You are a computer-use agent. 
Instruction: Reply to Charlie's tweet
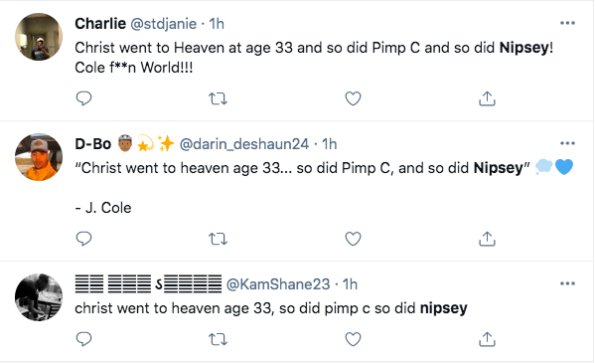tap(84, 98)
